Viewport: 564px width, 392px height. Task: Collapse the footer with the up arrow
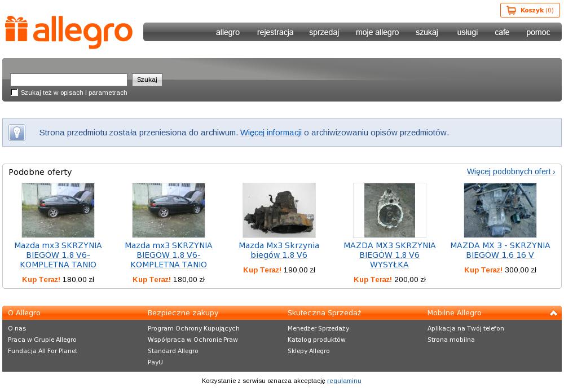pyautogui.click(x=553, y=313)
